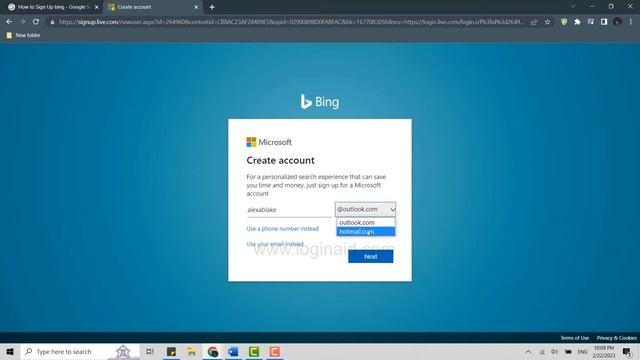The image size is (640, 360).
Task: Switch to Chrome on the taskbar
Action: (x=213, y=351)
